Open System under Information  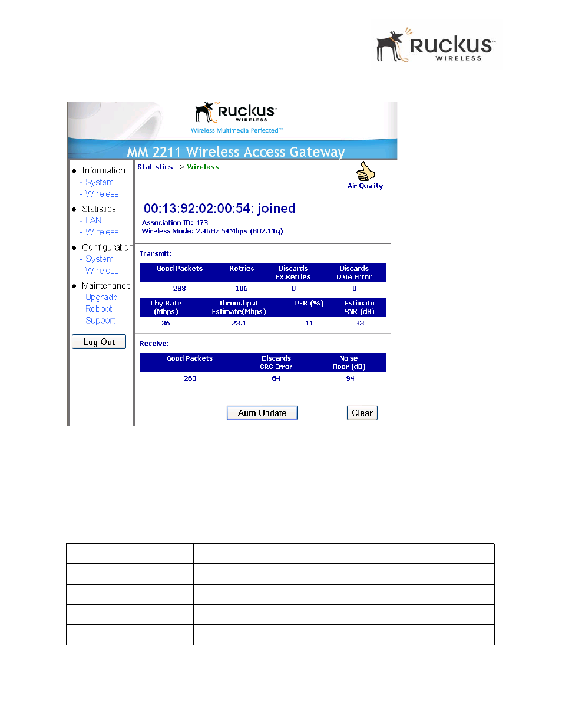[x=99, y=182]
